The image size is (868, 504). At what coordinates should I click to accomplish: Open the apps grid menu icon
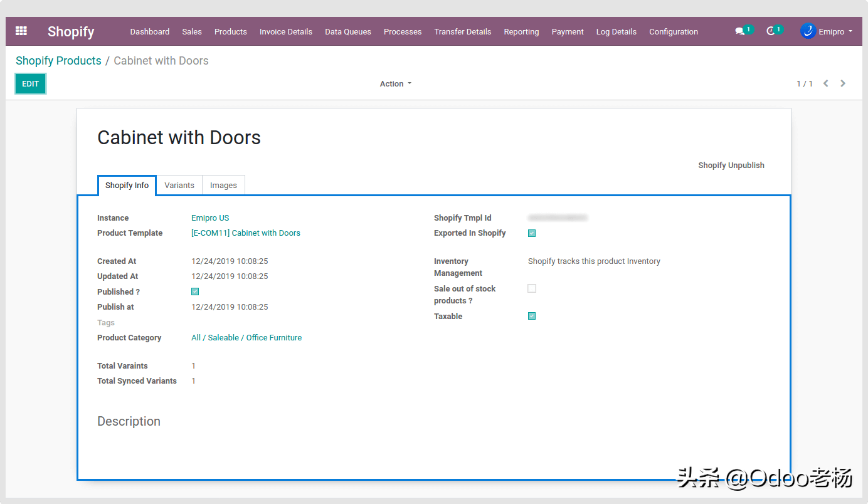click(x=21, y=31)
